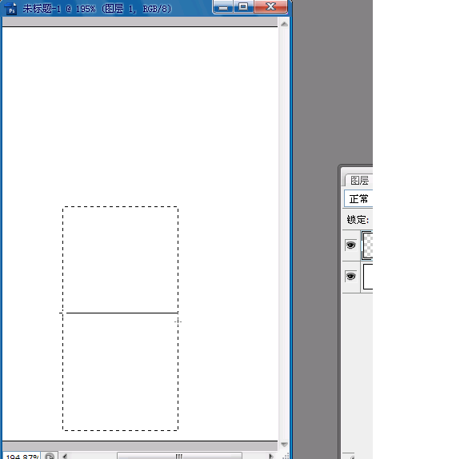Switch to the 图层 panel tab
Viewport: 476px width, 459px height.
click(x=359, y=180)
